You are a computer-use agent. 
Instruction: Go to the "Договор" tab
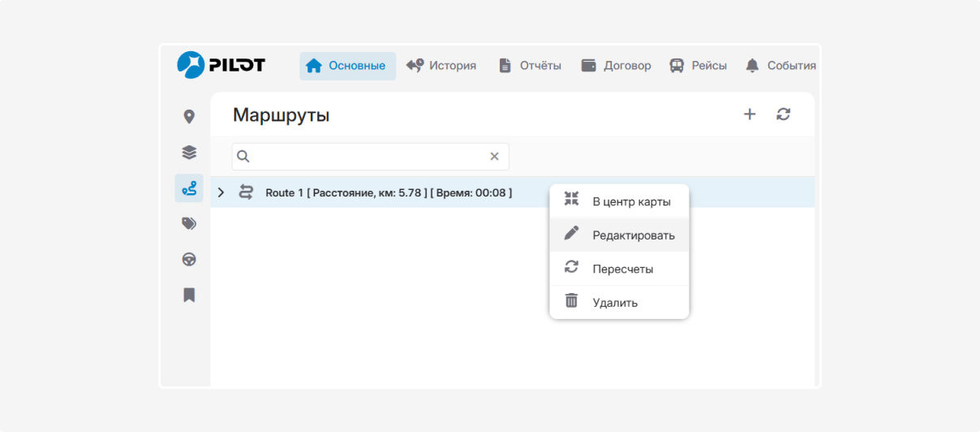617,66
